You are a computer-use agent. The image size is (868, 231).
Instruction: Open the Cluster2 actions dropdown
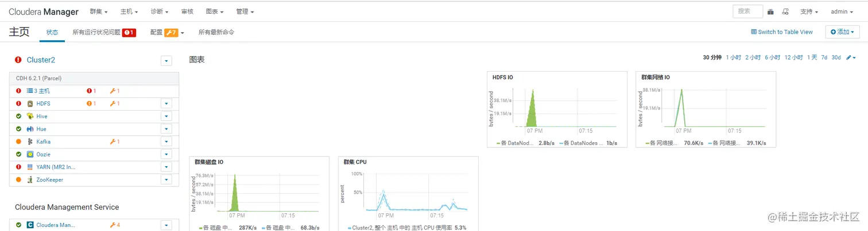tap(166, 60)
